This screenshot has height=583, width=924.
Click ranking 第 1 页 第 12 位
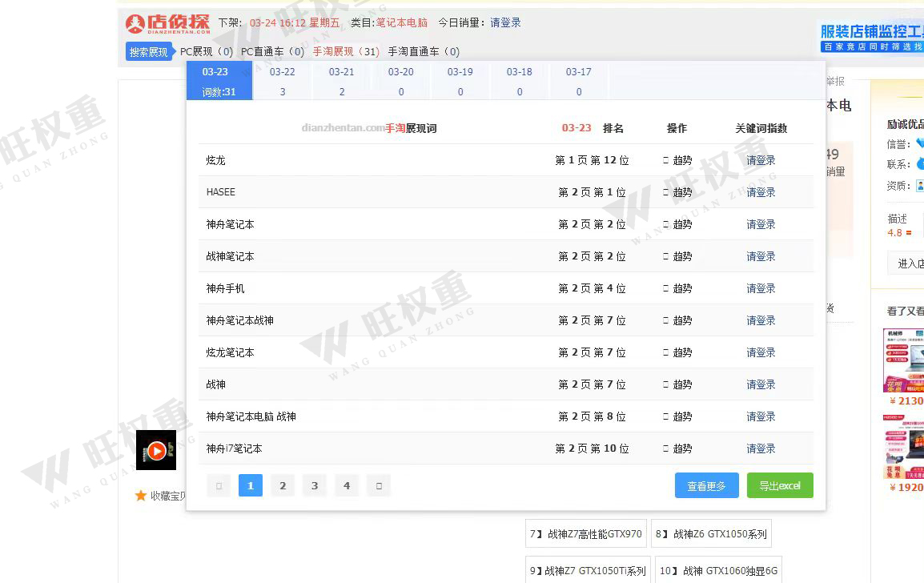point(592,160)
